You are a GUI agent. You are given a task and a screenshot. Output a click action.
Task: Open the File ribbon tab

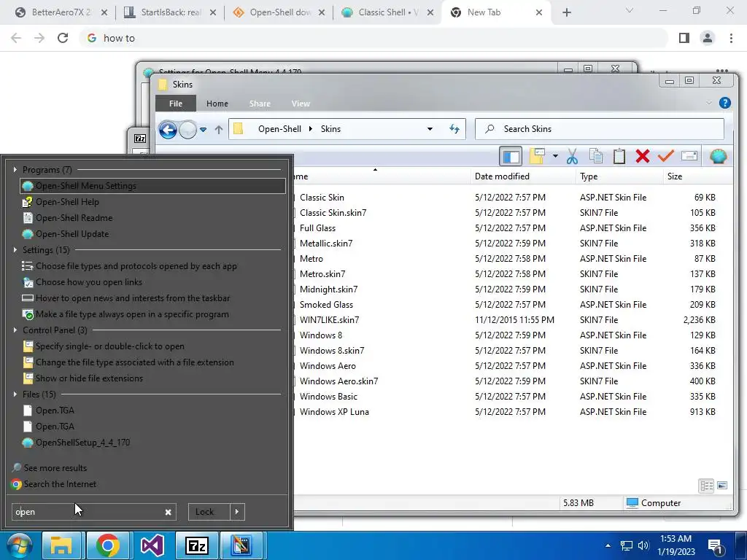tap(176, 104)
